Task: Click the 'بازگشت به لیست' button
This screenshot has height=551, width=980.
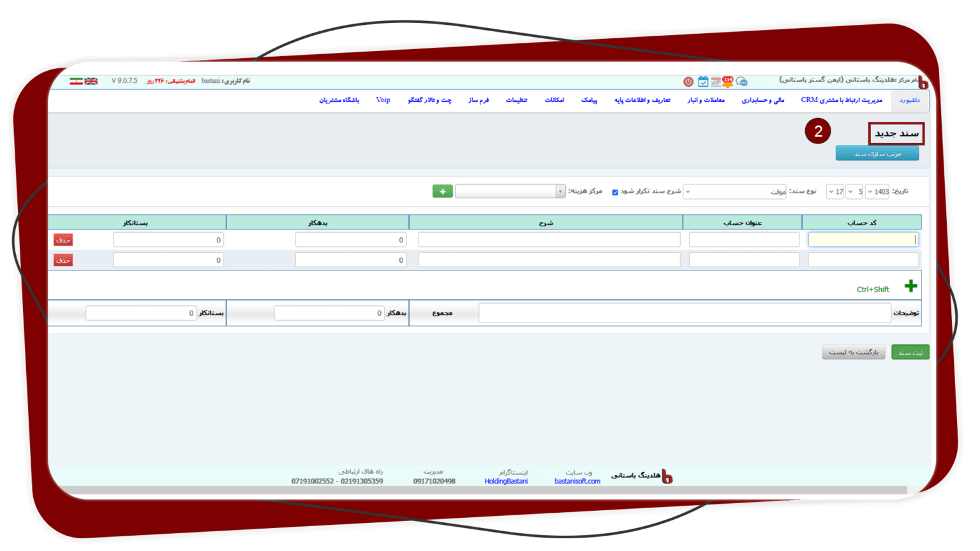Action: tap(853, 352)
